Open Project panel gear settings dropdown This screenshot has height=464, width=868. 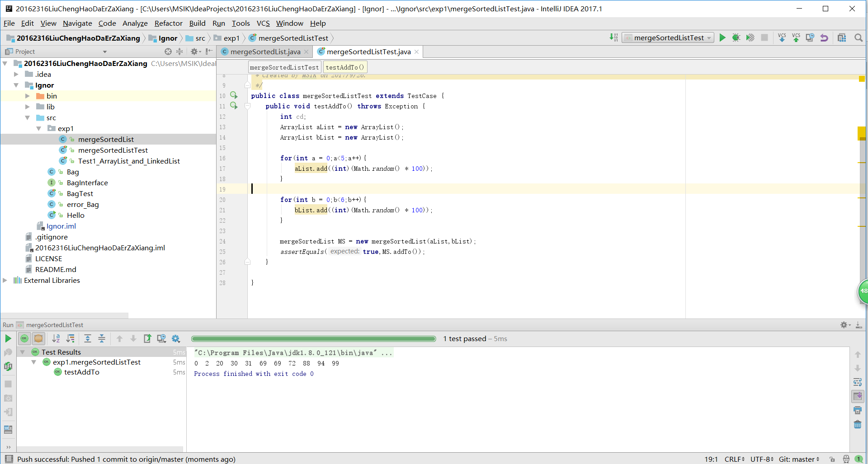(x=195, y=52)
